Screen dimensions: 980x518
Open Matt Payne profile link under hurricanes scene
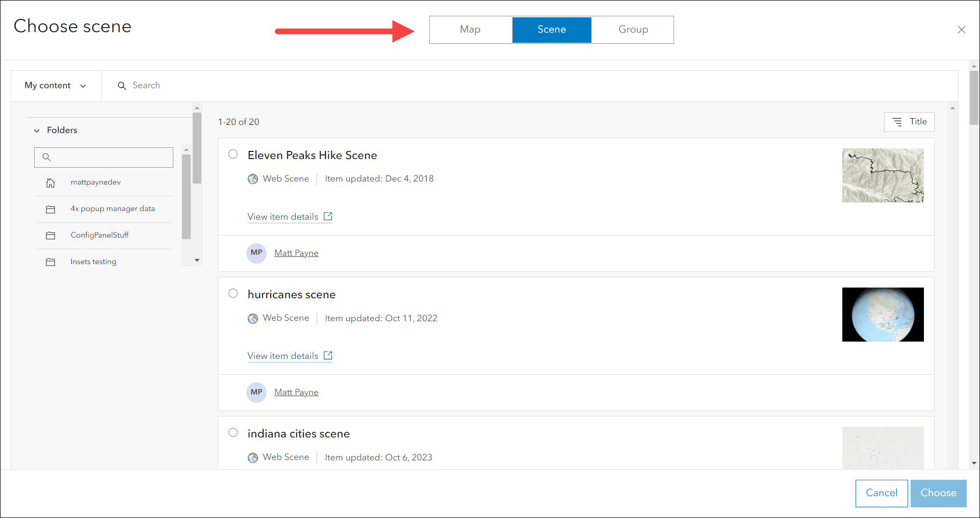[x=296, y=392]
